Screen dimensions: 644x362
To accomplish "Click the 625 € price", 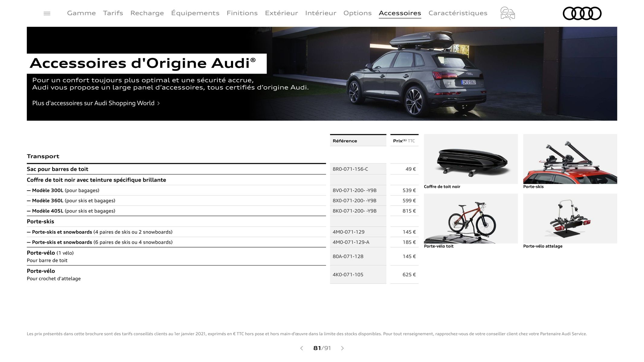I will coord(409,275).
